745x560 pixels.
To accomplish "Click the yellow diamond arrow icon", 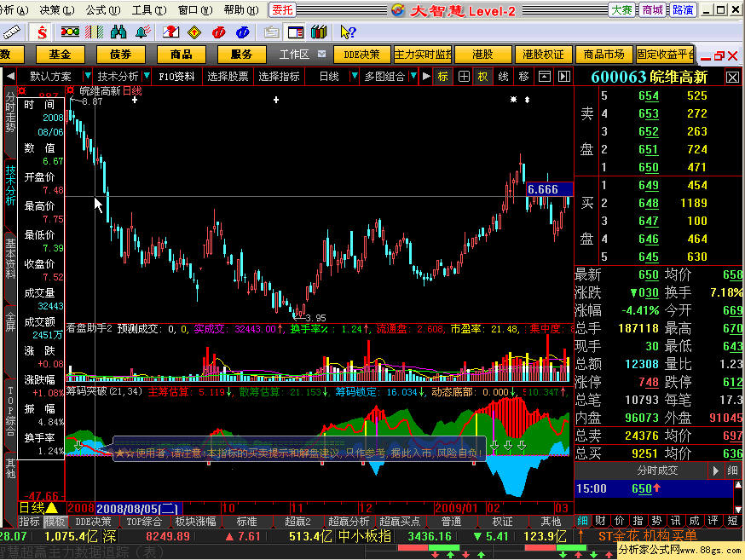I will 194,32.
